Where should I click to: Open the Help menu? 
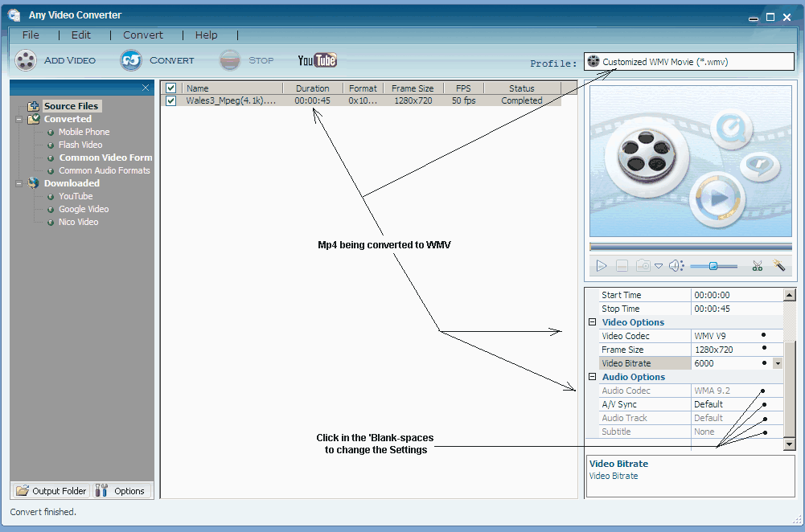207,35
